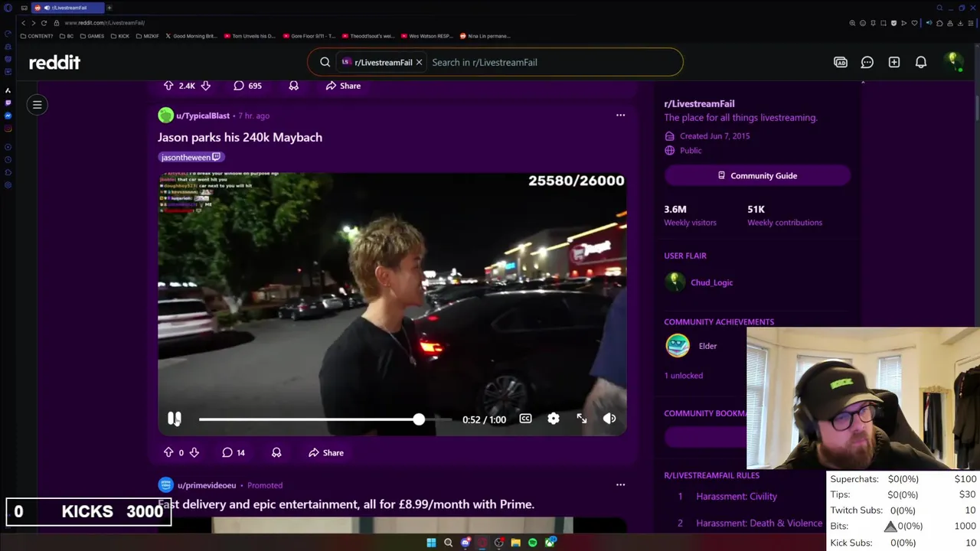Open the CONTENT? bookmarks folder
Screen dimensions: 980x551
coord(37,36)
